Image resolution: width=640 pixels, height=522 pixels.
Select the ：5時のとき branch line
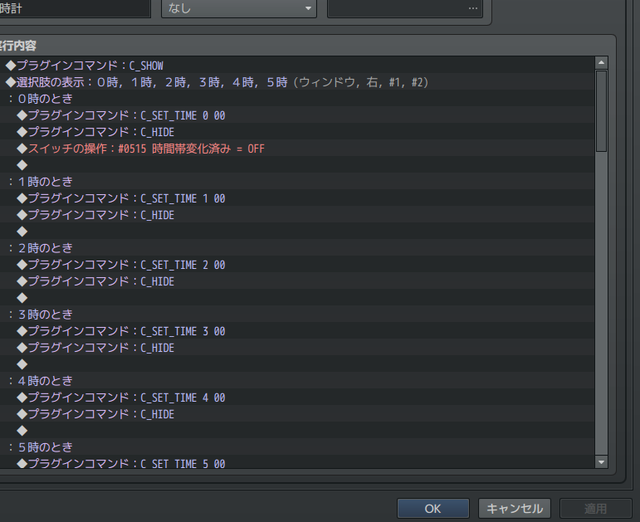point(297,447)
